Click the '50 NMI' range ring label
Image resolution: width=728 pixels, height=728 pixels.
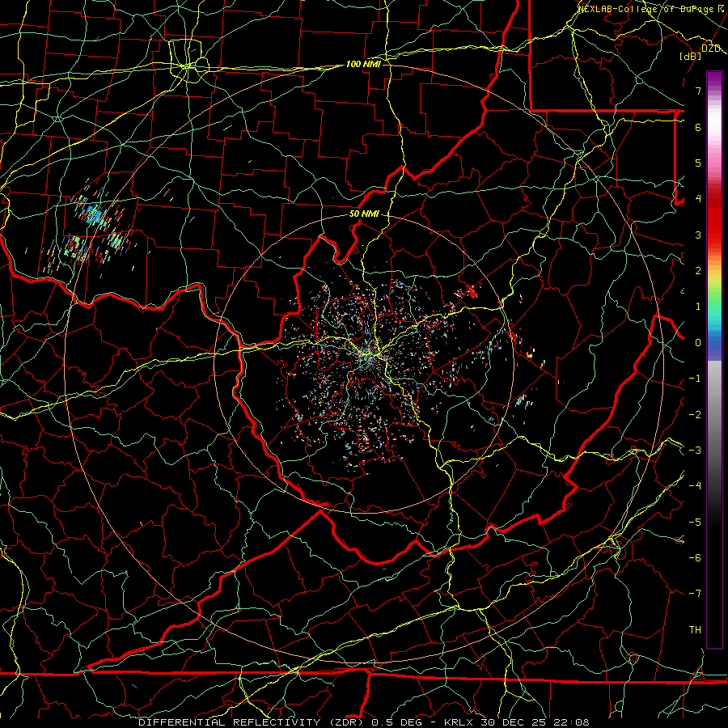pyautogui.click(x=364, y=214)
